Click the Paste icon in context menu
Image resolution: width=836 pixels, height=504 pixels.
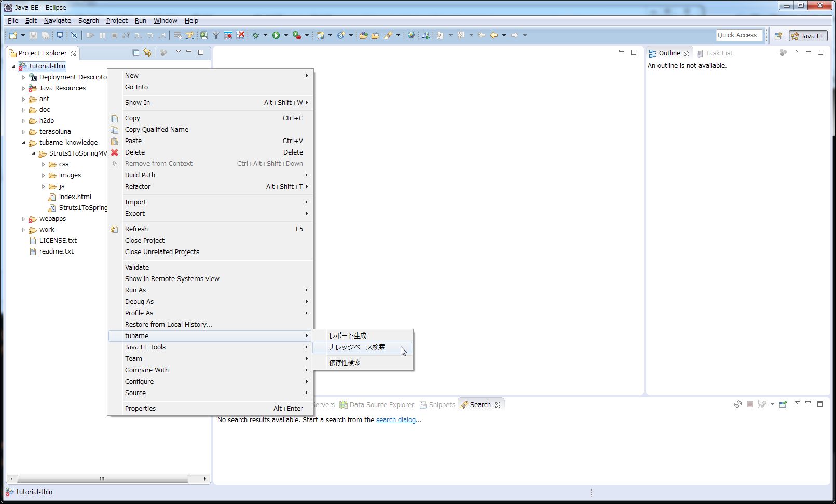pos(114,141)
